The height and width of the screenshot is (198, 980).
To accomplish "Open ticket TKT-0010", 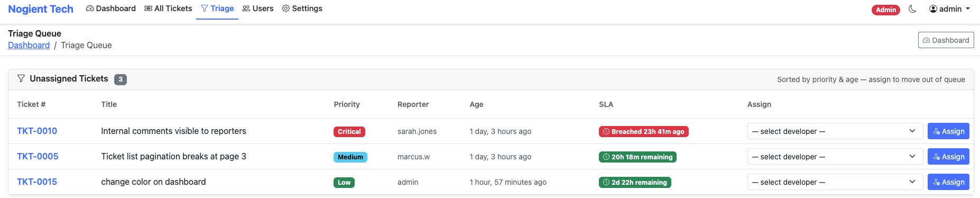I will coord(37,131).
